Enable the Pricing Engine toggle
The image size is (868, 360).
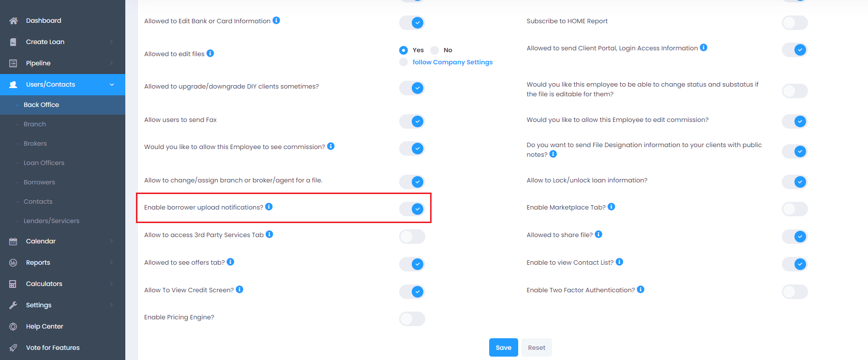pos(412,319)
